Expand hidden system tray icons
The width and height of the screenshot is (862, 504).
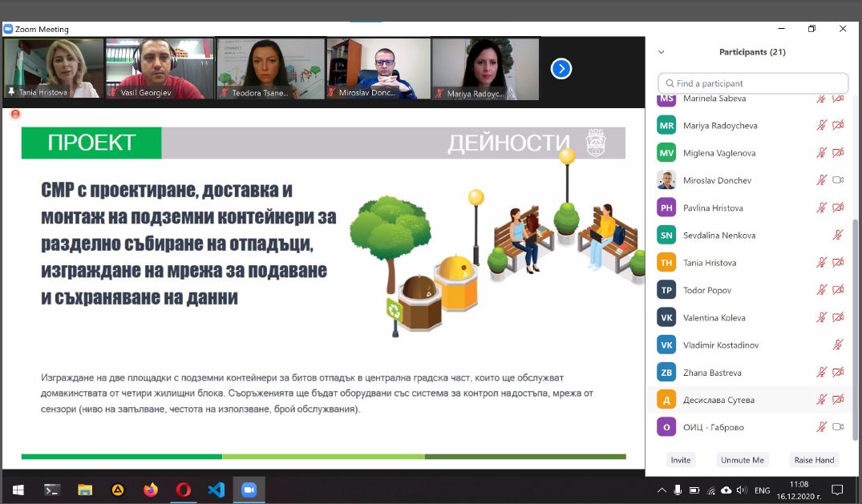tap(662, 490)
